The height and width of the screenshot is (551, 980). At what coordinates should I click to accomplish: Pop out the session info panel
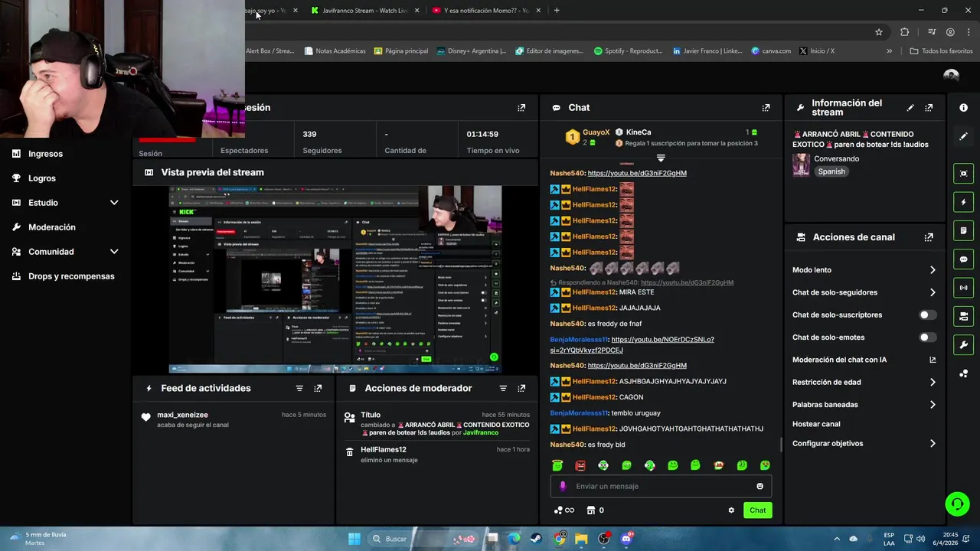[521, 108]
